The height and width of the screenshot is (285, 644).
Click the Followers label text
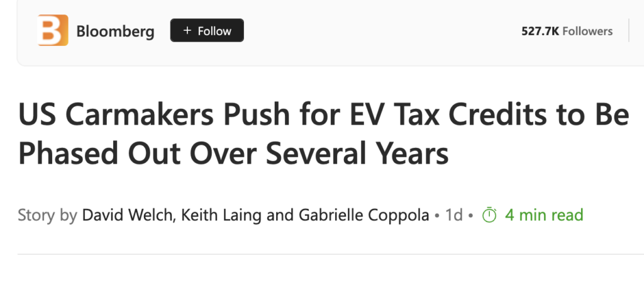(x=587, y=31)
